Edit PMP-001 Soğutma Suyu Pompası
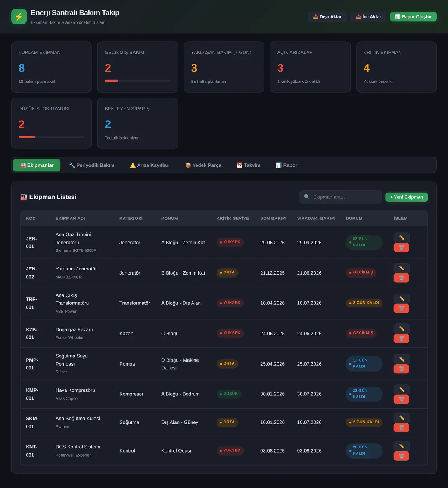Screen dimensions: 448x488 coord(401,359)
